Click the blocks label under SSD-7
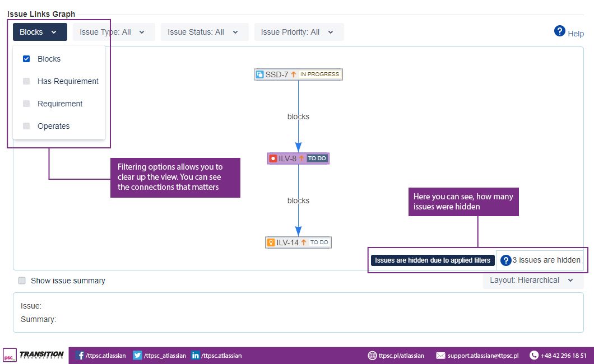The height and width of the screenshot is (364, 594). (298, 116)
